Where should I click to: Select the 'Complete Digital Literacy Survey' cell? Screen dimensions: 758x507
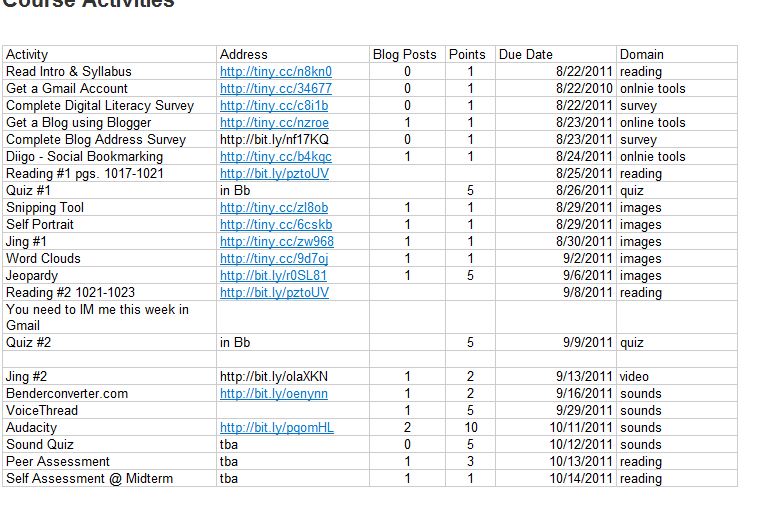(x=109, y=105)
